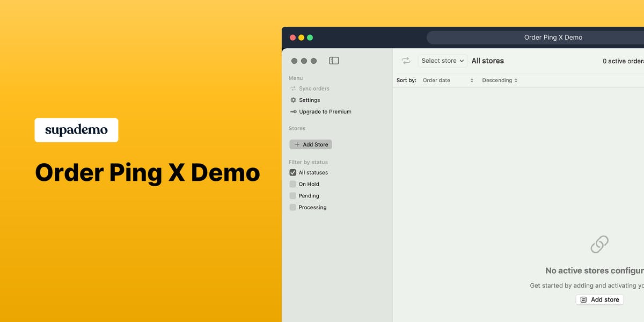Click the Settings gear icon
The width and height of the screenshot is (644, 322).
[293, 100]
